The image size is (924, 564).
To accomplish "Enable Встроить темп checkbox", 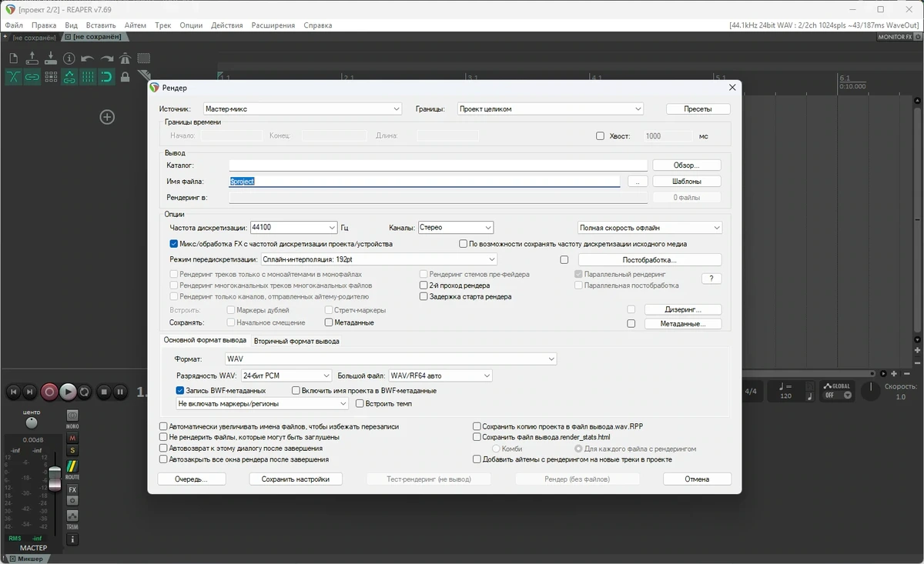I will point(360,403).
